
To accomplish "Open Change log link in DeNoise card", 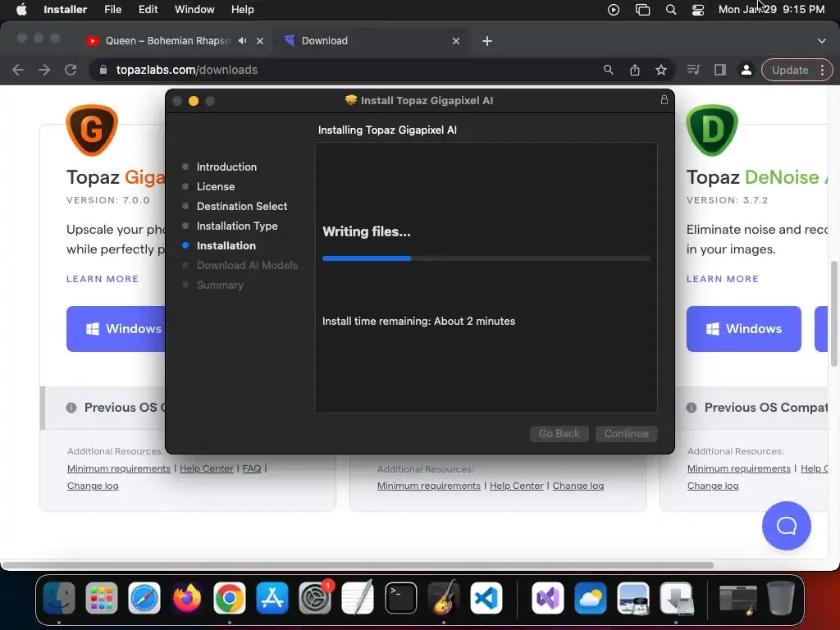I will [x=713, y=486].
